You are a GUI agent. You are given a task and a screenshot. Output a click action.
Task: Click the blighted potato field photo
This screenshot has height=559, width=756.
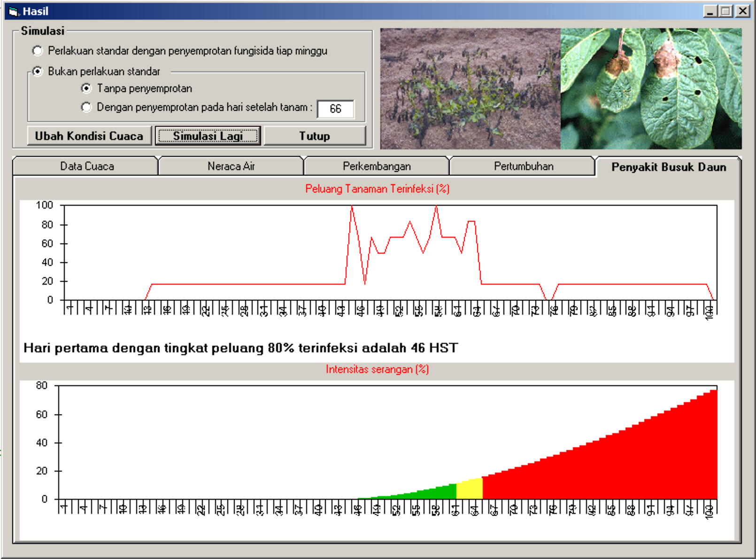pos(470,89)
